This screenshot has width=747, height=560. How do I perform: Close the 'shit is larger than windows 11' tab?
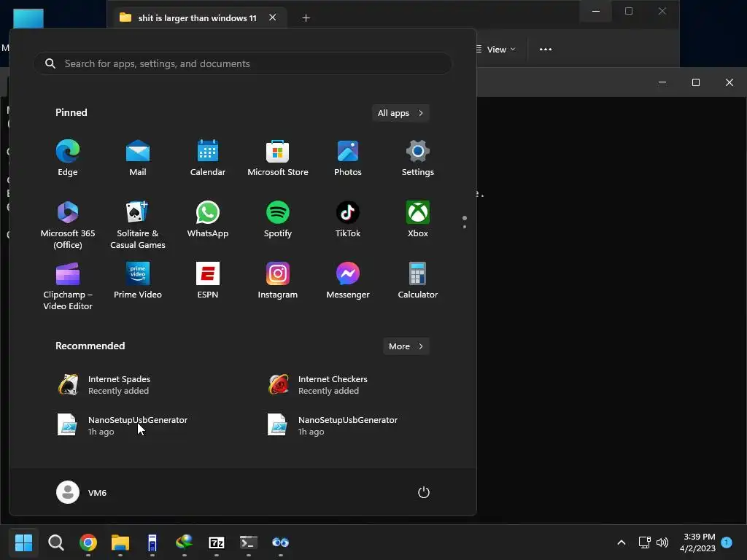273,17
